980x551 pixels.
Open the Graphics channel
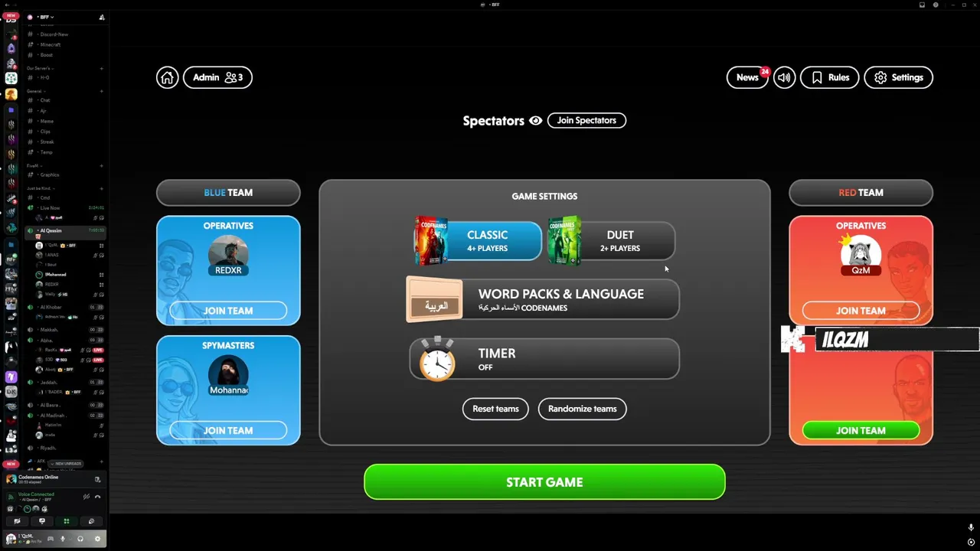[50, 174]
